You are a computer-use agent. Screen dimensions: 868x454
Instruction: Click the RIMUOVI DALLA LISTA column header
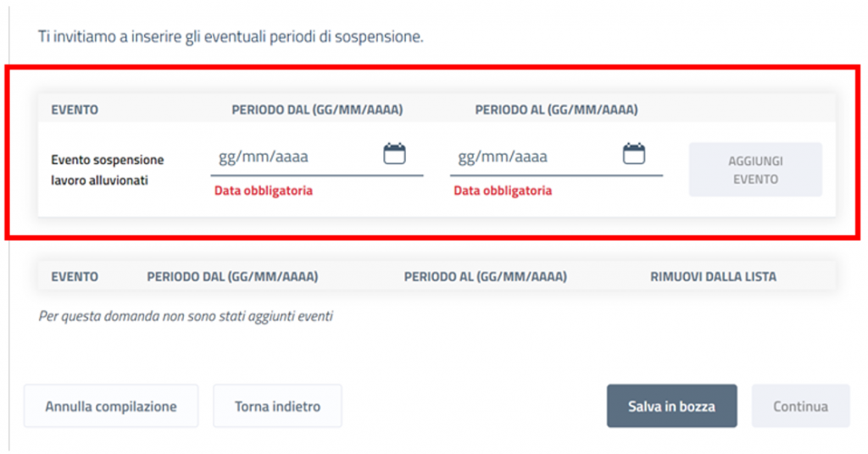pyautogui.click(x=713, y=276)
